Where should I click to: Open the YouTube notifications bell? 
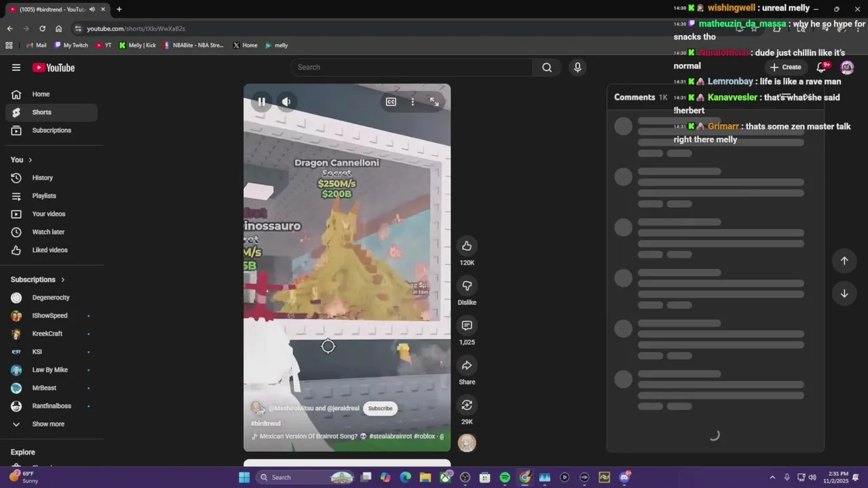click(x=821, y=67)
